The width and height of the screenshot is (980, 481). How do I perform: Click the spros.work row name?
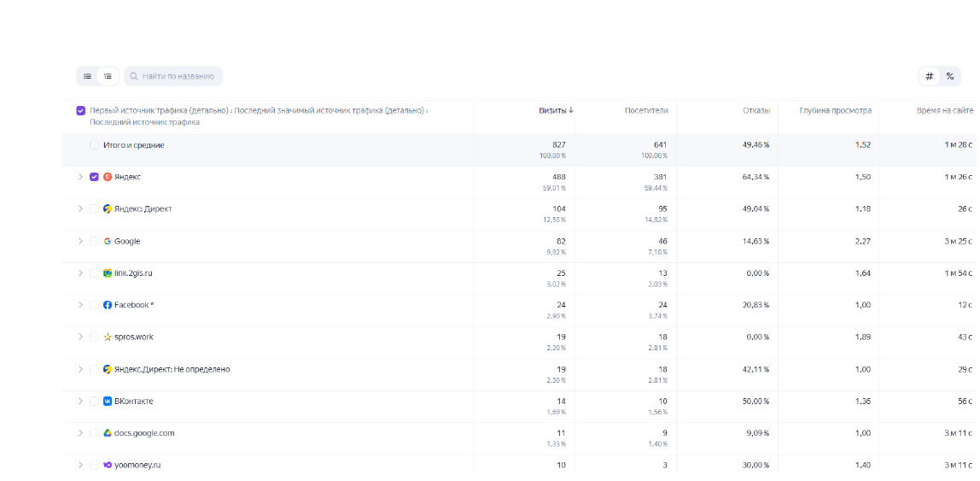134,337
